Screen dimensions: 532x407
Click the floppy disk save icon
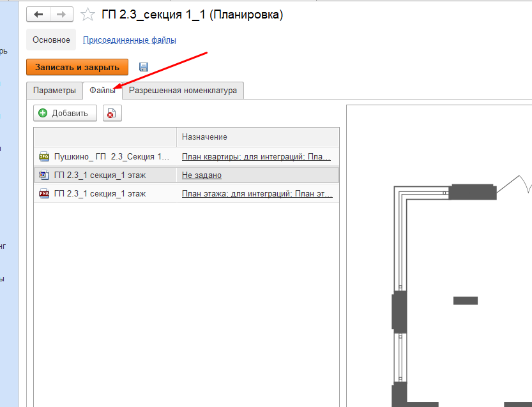[x=144, y=67]
